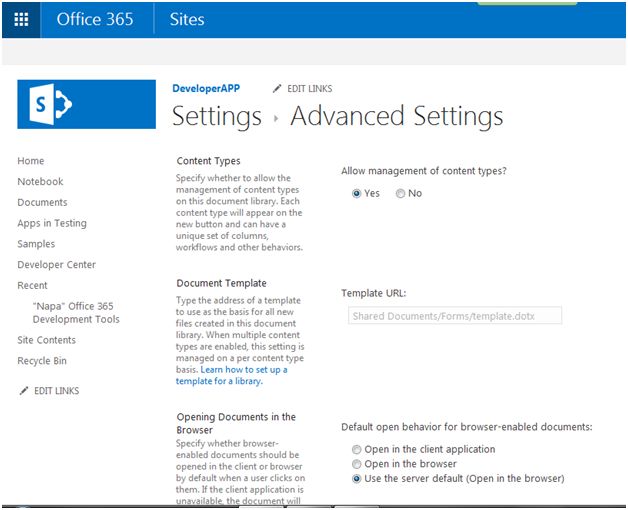This screenshot has height=510, width=628.
Task: Click the Template URL input field
Action: [x=455, y=316]
